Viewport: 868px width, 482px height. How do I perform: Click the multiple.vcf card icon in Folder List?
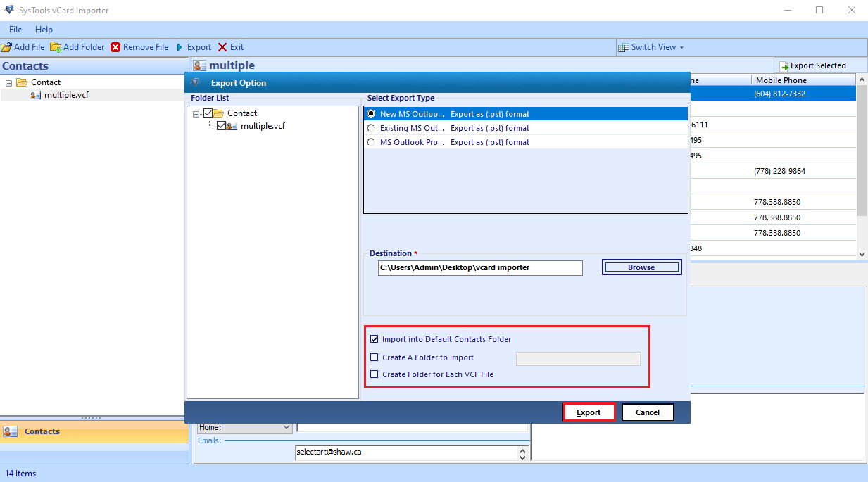(232, 126)
